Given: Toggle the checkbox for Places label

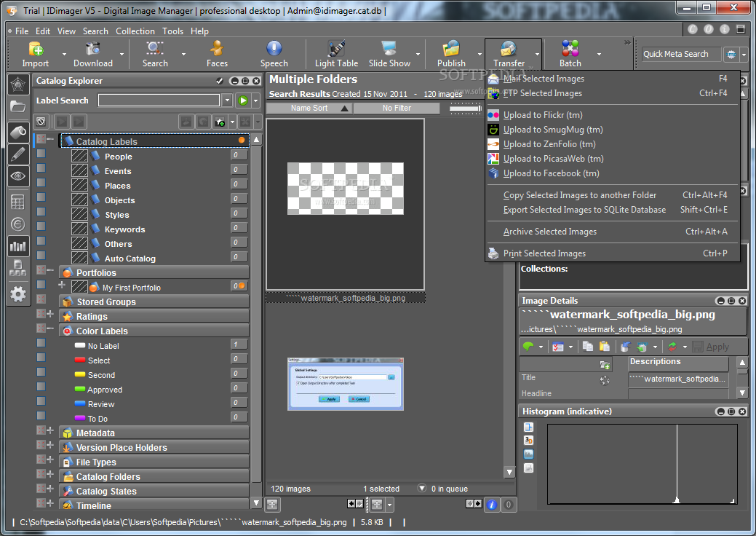Looking at the screenshot, I should pos(41,182).
